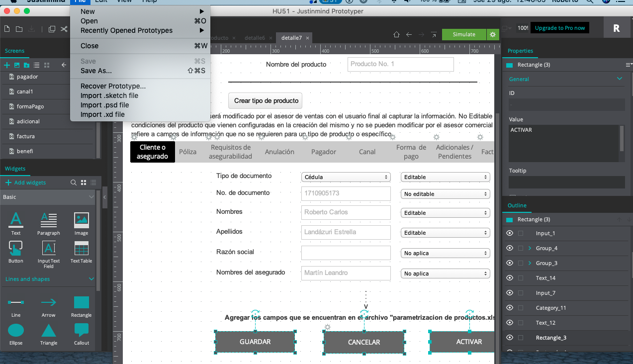
Task: Collapse the General properties section
Action: click(620, 79)
